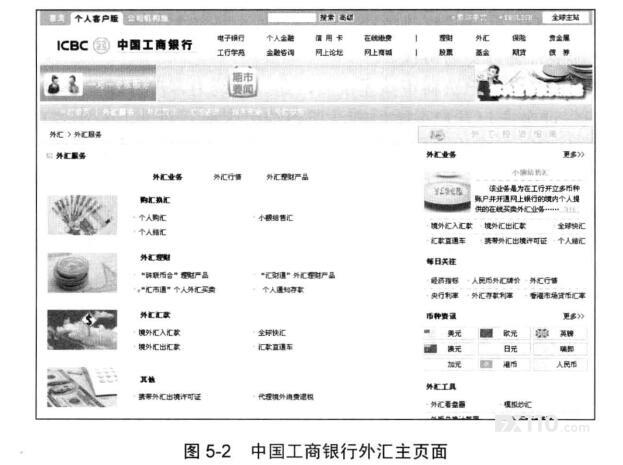
Task: Open the 个人购汇 link
Action: tap(153, 218)
